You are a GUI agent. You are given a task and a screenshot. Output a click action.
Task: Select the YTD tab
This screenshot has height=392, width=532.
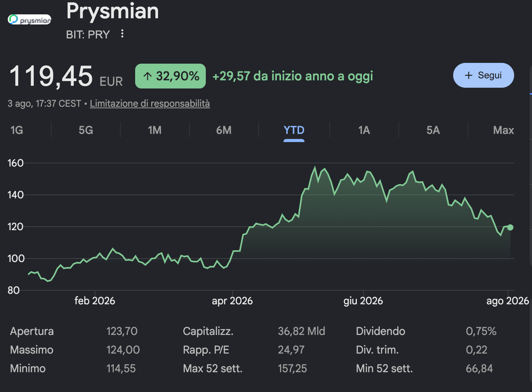point(294,130)
